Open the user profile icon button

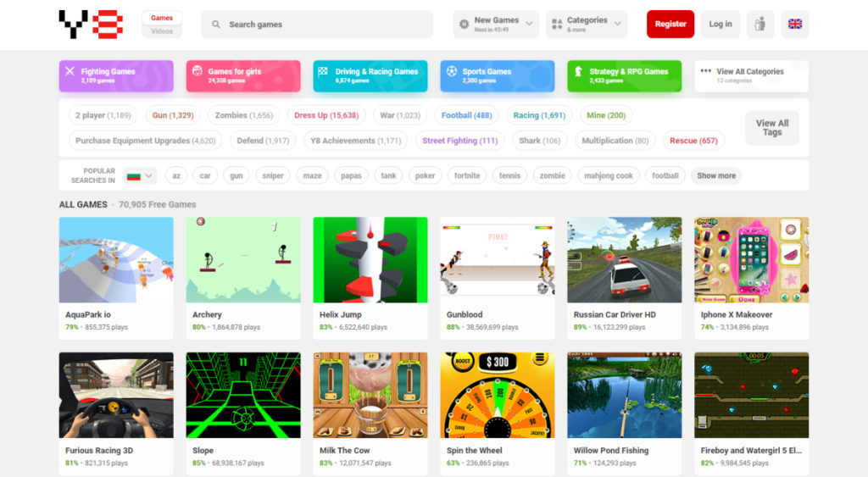click(760, 24)
